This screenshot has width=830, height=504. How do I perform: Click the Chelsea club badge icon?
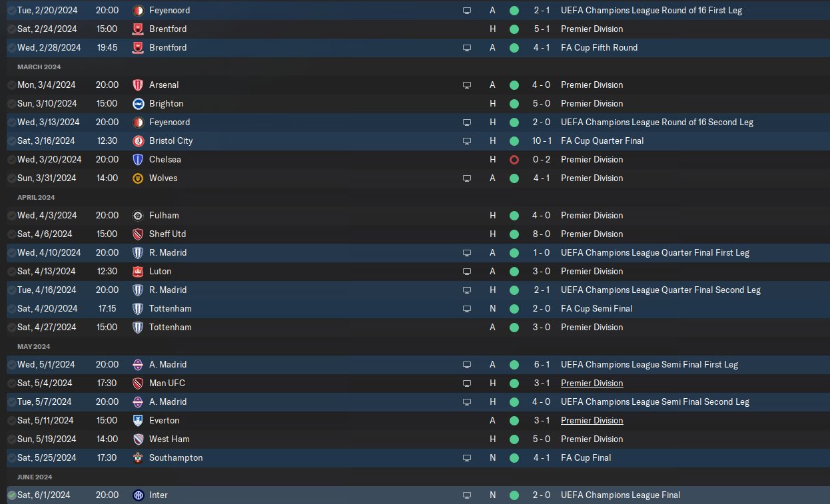(138, 160)
